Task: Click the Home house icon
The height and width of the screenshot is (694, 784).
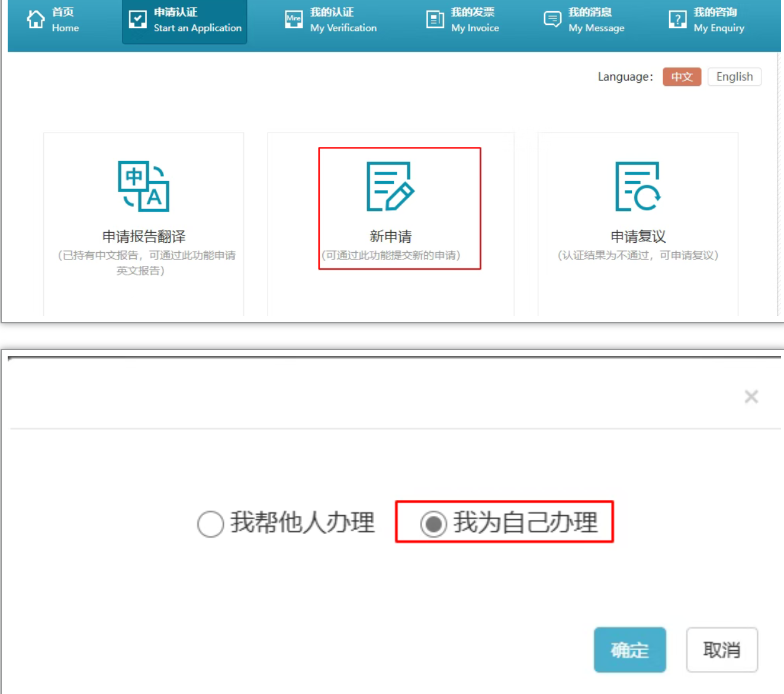Action: tap(36, 20)
